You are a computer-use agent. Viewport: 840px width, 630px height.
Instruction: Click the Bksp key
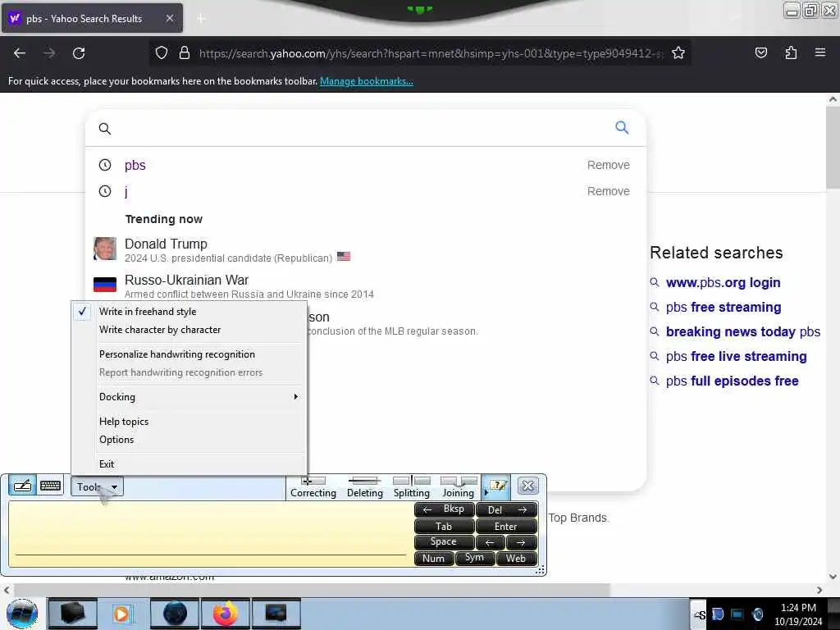point(444,509)
